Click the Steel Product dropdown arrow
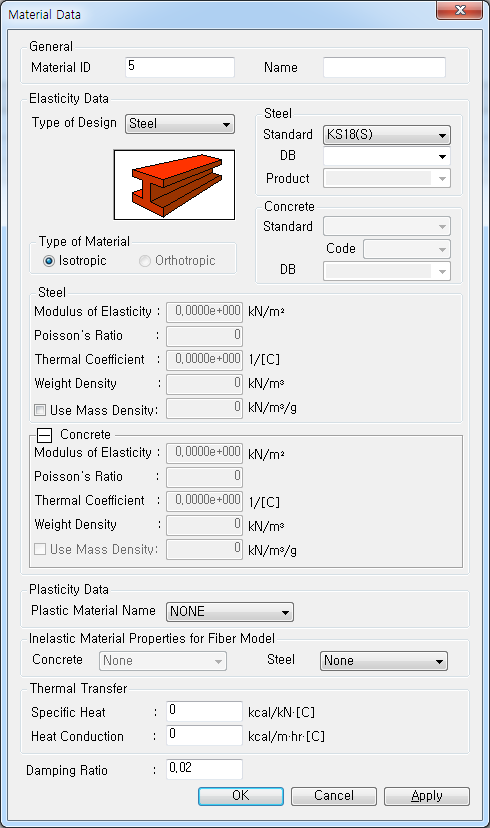The image size is (490, 828). click(442, 179)
